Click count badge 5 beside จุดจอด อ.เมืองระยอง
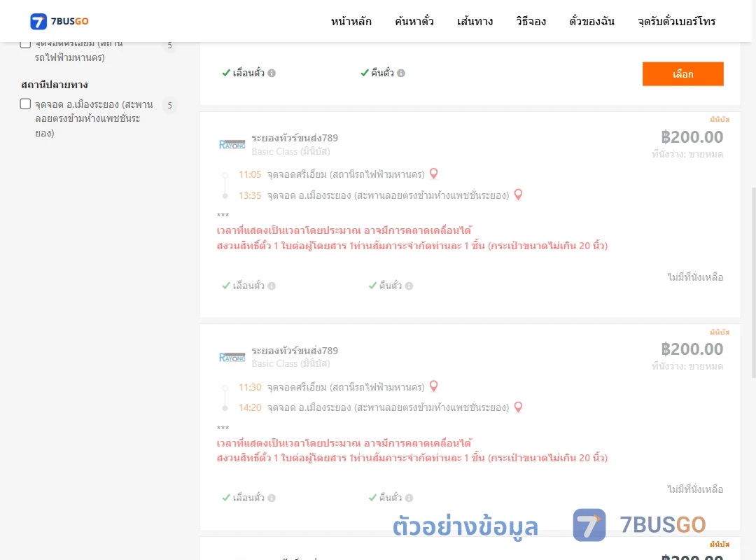 point(169,105)
